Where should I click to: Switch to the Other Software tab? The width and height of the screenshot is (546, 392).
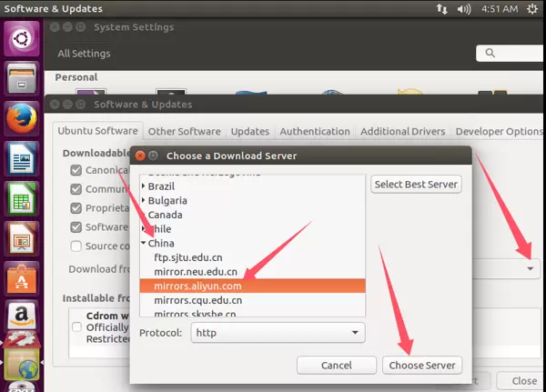[x=186, y=131]
